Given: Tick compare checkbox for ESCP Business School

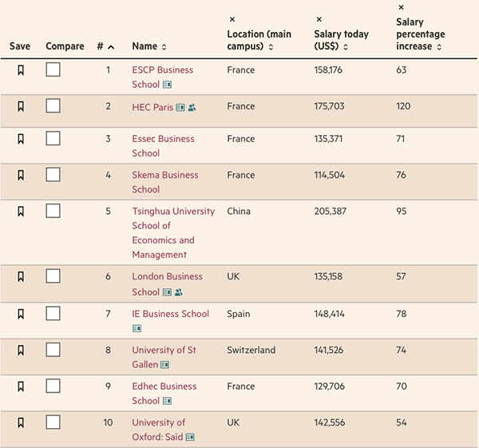Looking at the screenshot, I should click(53, 69).
